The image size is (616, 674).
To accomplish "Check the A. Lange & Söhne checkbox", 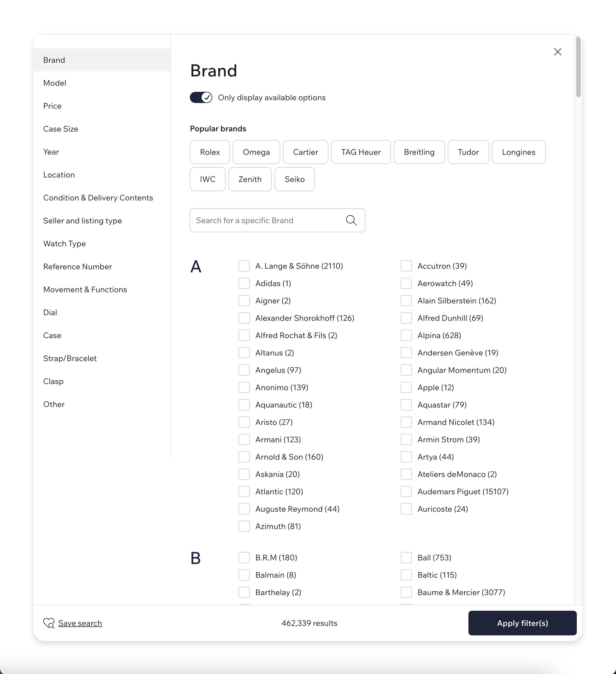I will click(244, 266).
